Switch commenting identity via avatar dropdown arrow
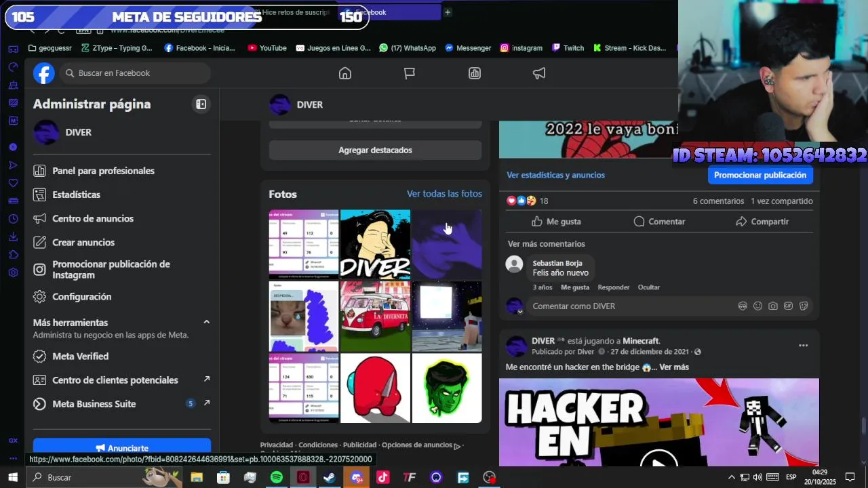The image size is (868, 488). pos(520,312)
